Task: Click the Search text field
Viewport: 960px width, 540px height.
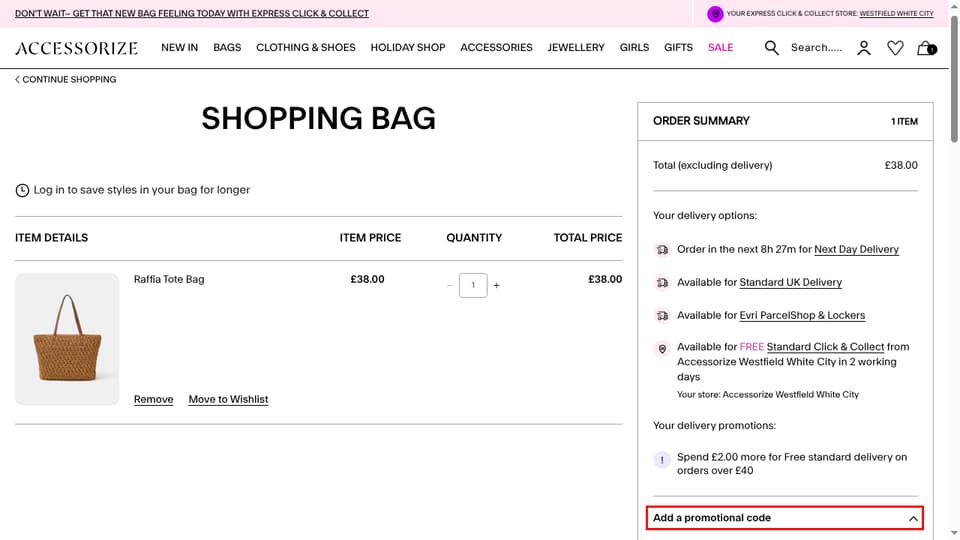Action: click(x=817, y=48)
